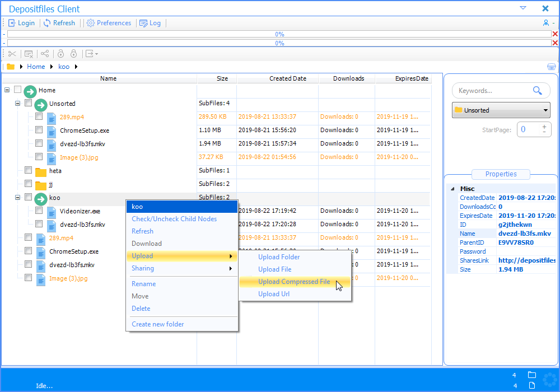The height and width of the screenshot is (392, 560).
Task: Click the jj folder icon
Action: point(41,185)
